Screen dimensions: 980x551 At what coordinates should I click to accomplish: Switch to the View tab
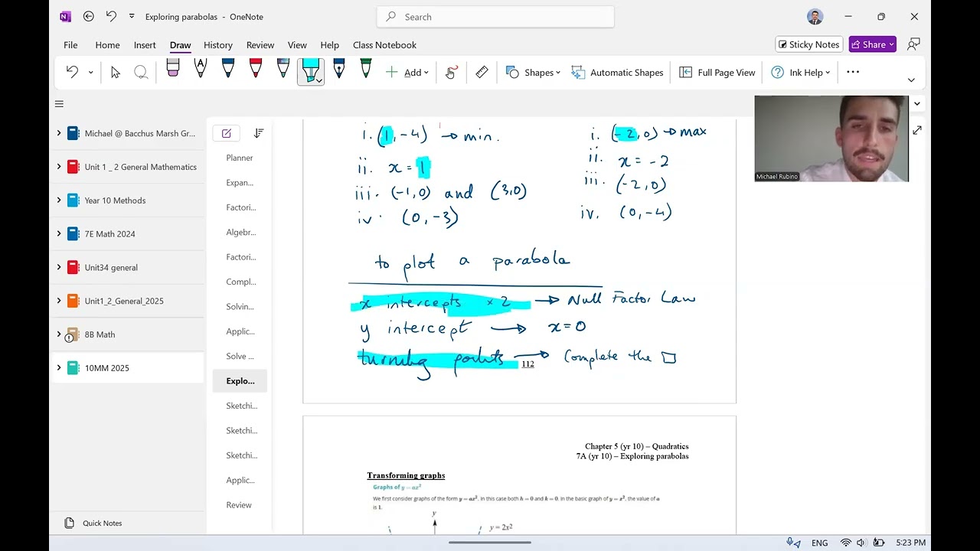click(x=297, y=45)
